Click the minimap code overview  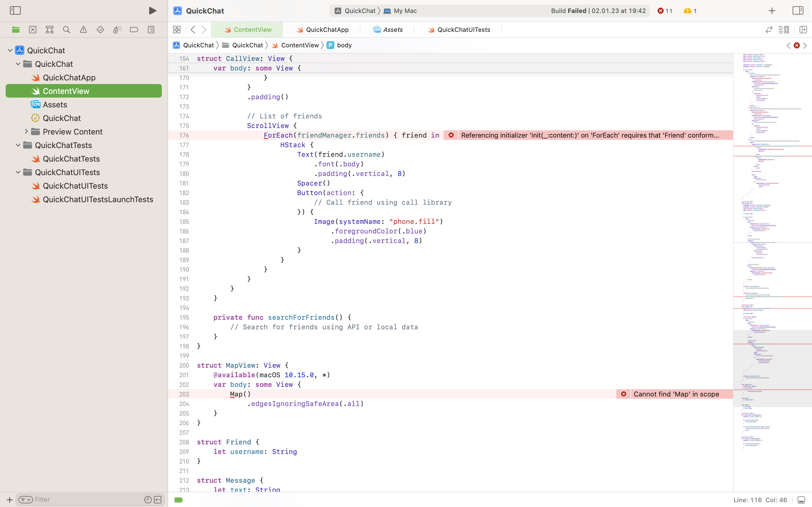(x=773, y=272)
